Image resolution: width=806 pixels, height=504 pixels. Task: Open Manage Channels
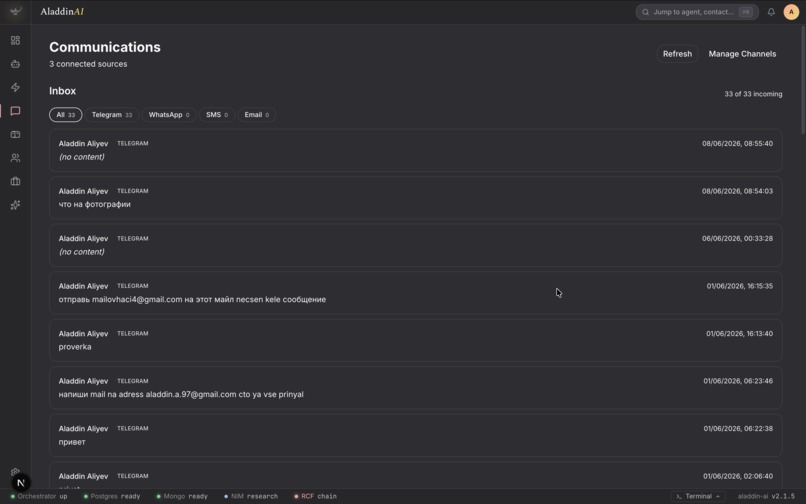coord(742,53)
